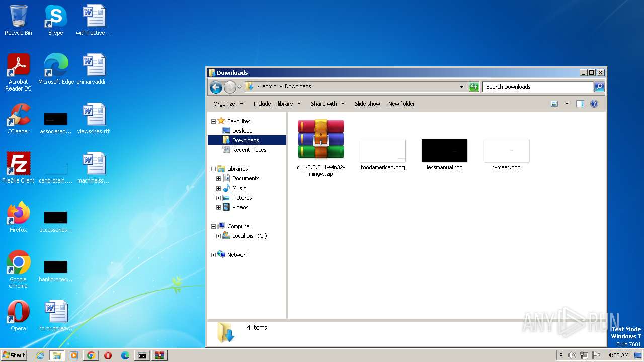The image size is (644, 362).
Task: Select lessmanual.jpg thumbnail
Action: click(x=444, y=155)
